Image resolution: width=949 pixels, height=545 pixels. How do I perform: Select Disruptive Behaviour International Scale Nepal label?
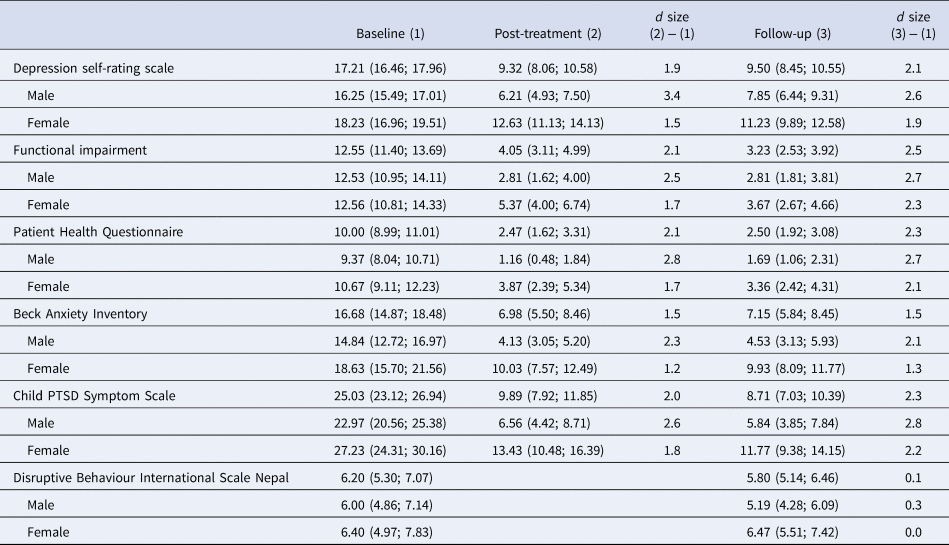[150, 478]
